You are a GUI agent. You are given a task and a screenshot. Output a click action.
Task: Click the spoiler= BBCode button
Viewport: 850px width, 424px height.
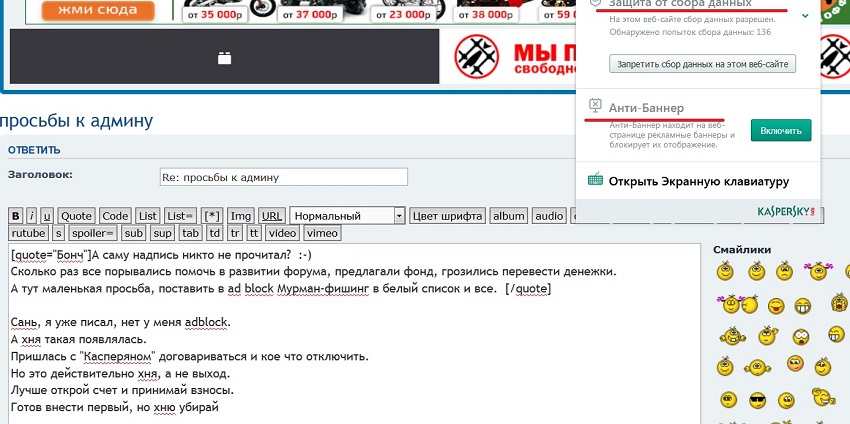(94, 233)
